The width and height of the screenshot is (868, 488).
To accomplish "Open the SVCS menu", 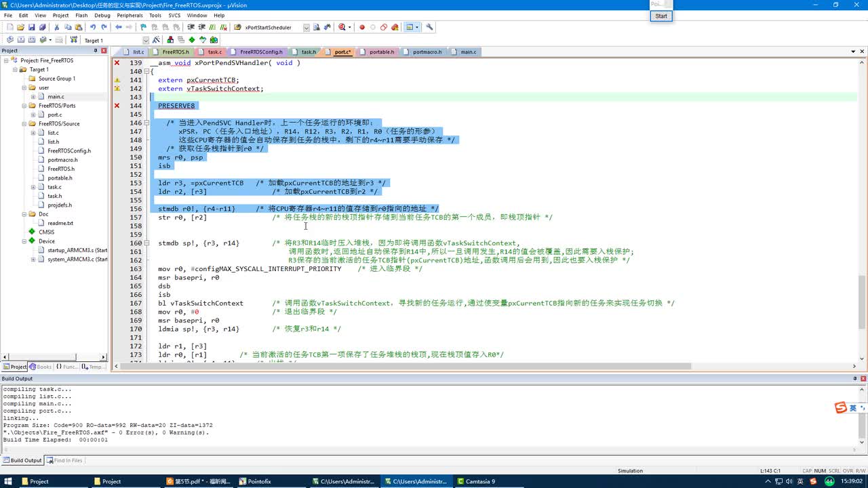I will [174, 15].
